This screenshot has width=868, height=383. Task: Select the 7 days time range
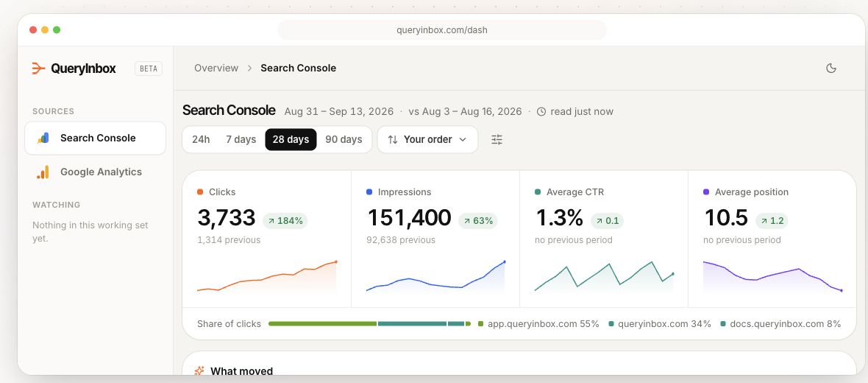point(241,140)
